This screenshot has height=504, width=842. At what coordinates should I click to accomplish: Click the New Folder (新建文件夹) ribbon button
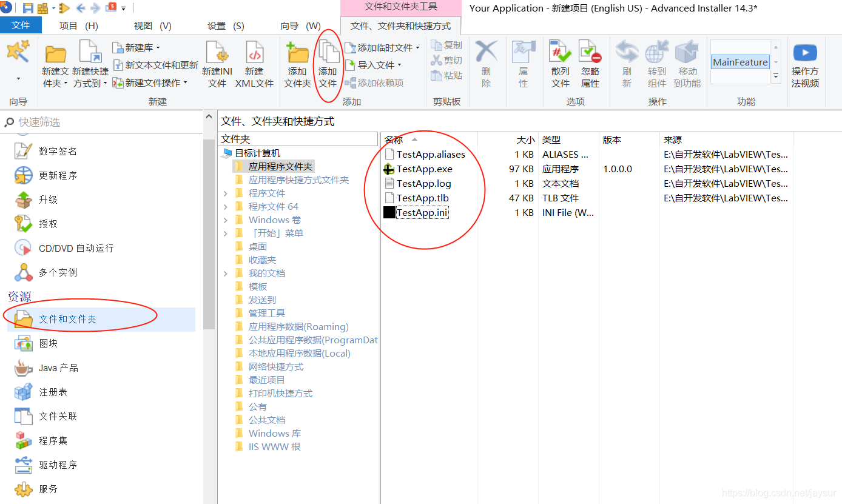(x=56, y=64)
